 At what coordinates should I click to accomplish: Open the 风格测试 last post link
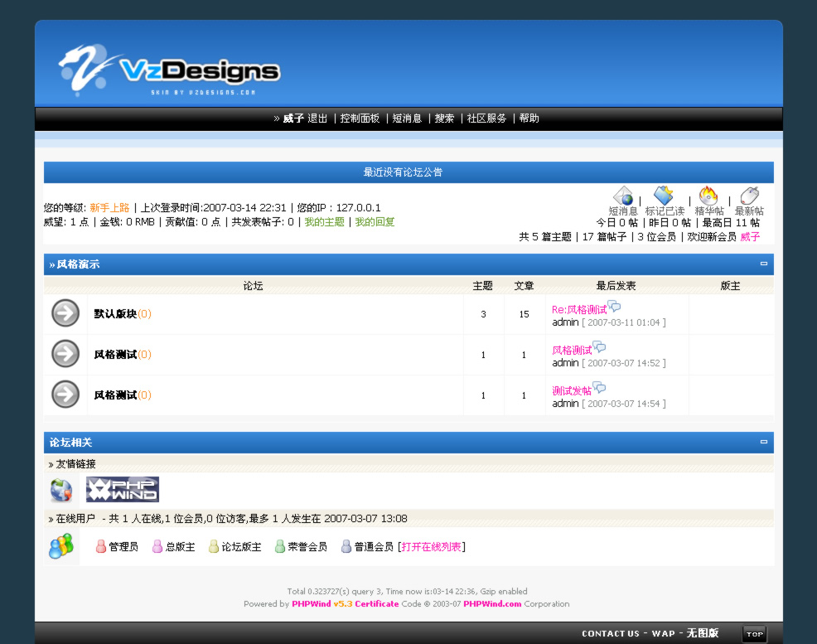[572, 350]
